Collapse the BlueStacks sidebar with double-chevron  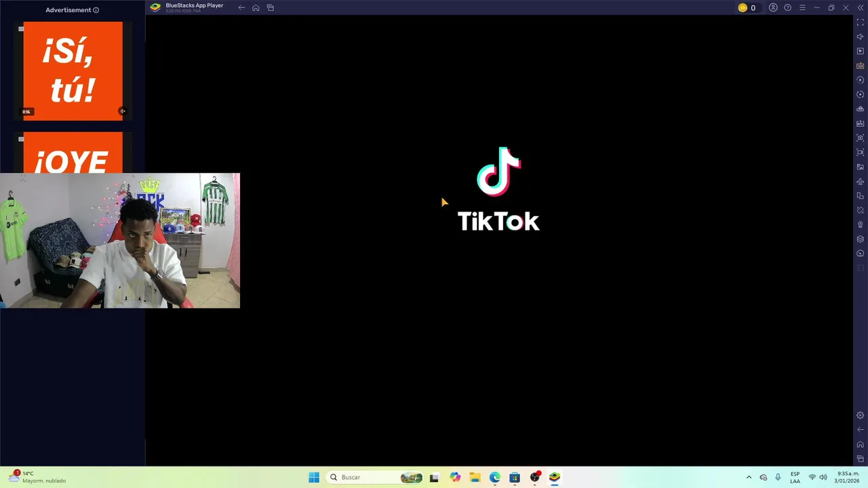[861, 7]
